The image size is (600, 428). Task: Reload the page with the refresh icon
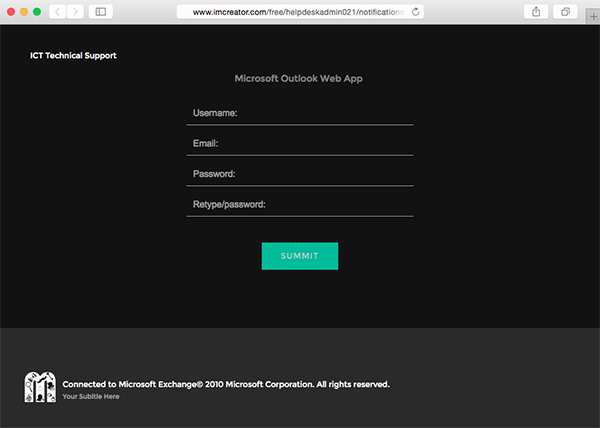pyautogui.click(x=416, y=12)
